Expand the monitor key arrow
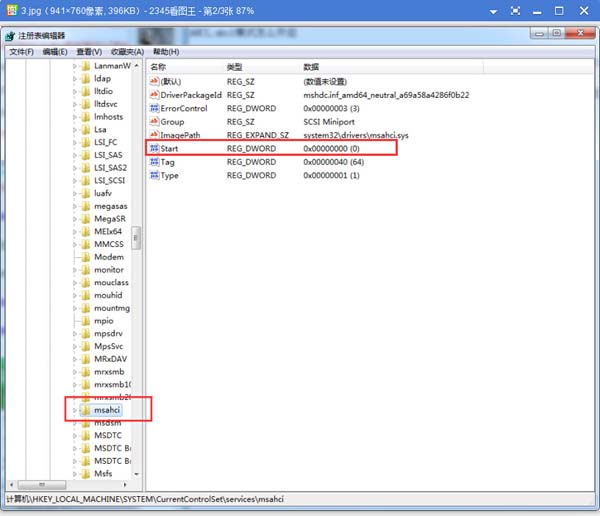The image size is (600, 516). click(x=75, y=270)
